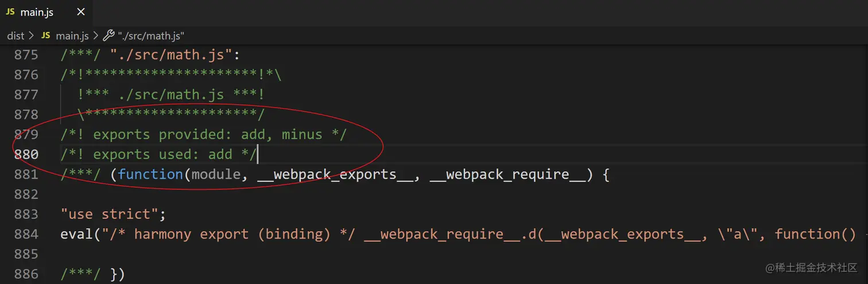Click line number 875 in the gutter
This screenshot has height=284, width=868.
coord(26,55)
